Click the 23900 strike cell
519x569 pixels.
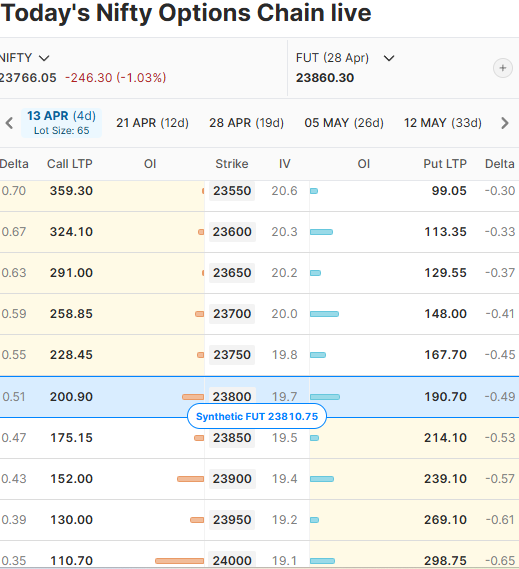coord(232,479)
